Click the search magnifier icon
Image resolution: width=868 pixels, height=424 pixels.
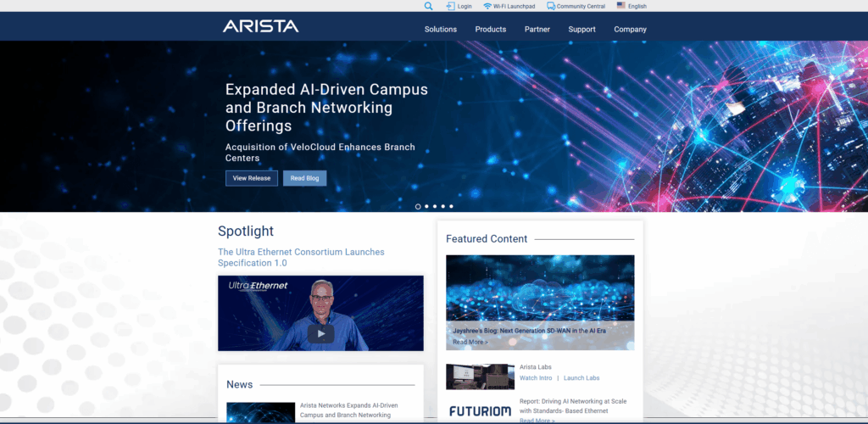(x=428, y=6)
